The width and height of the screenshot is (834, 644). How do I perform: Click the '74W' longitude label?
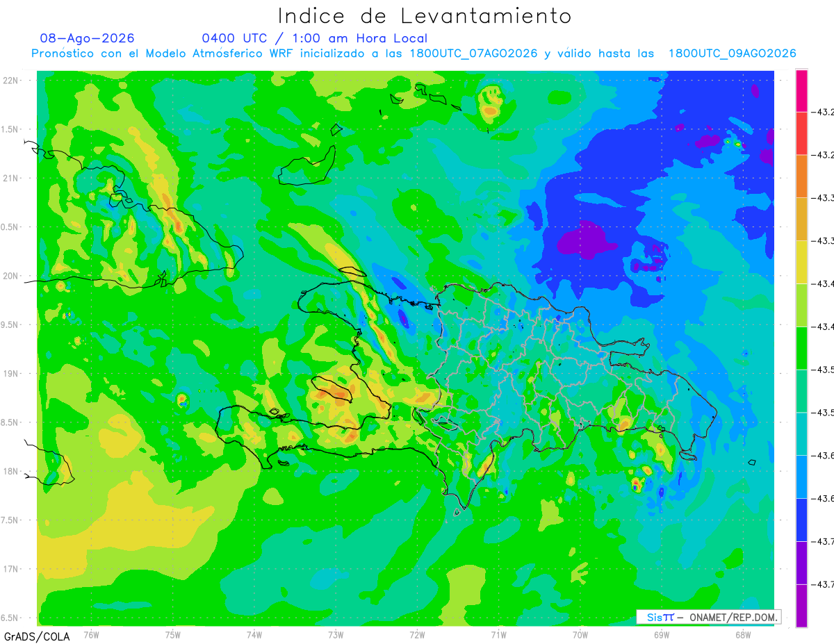254,634
